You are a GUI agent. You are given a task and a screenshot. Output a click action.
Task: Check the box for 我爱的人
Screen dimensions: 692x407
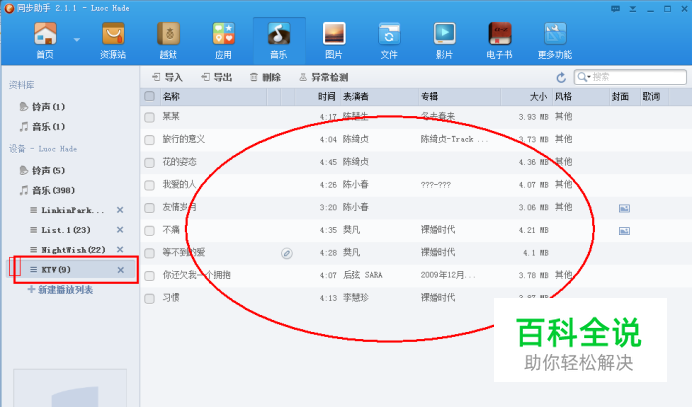pos(150,185)
